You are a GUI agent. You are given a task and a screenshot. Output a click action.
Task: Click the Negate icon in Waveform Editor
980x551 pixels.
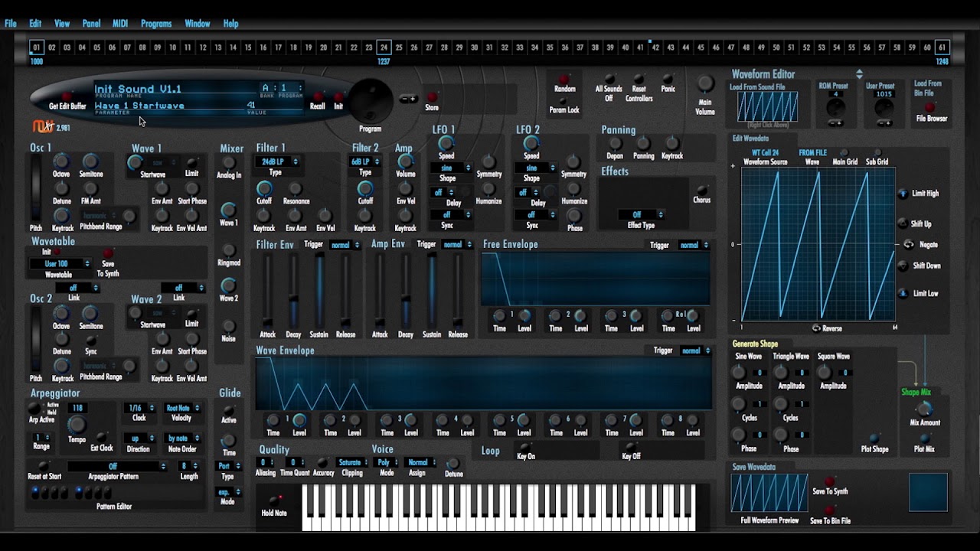(908, 245)
